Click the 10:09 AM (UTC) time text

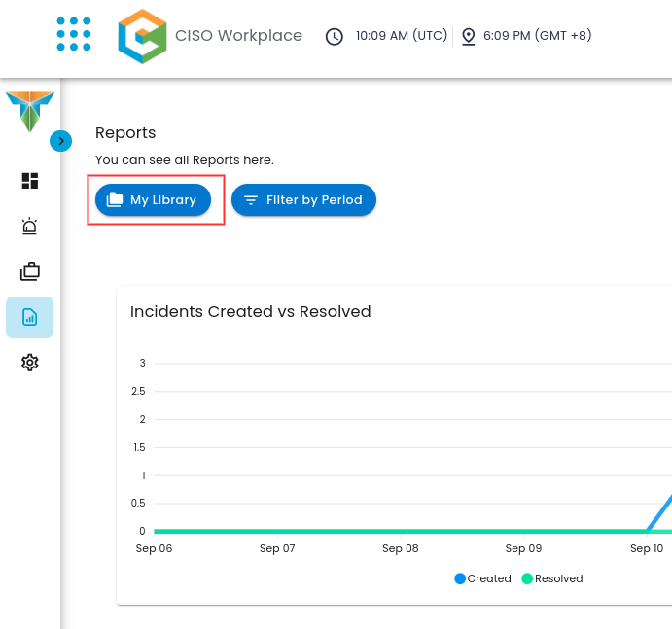point(402,36)
